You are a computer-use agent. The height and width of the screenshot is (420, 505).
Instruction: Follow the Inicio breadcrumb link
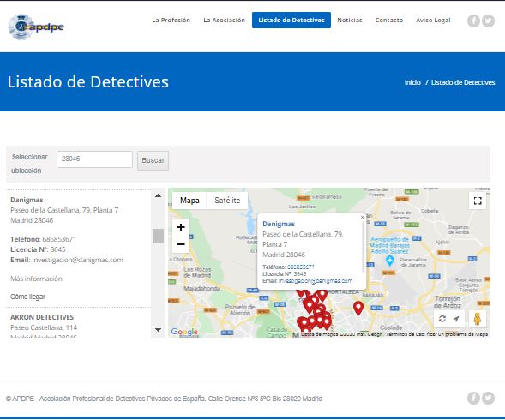[412, 82]
